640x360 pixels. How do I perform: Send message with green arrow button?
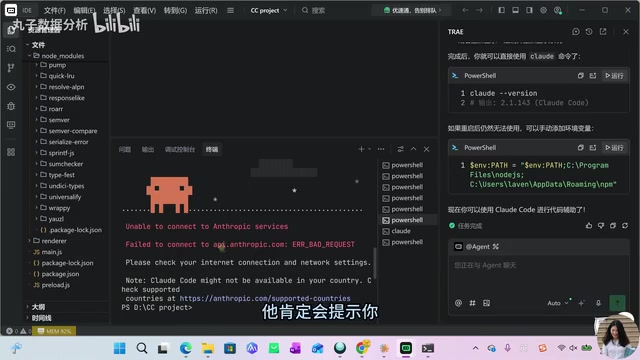click(617, 303)
